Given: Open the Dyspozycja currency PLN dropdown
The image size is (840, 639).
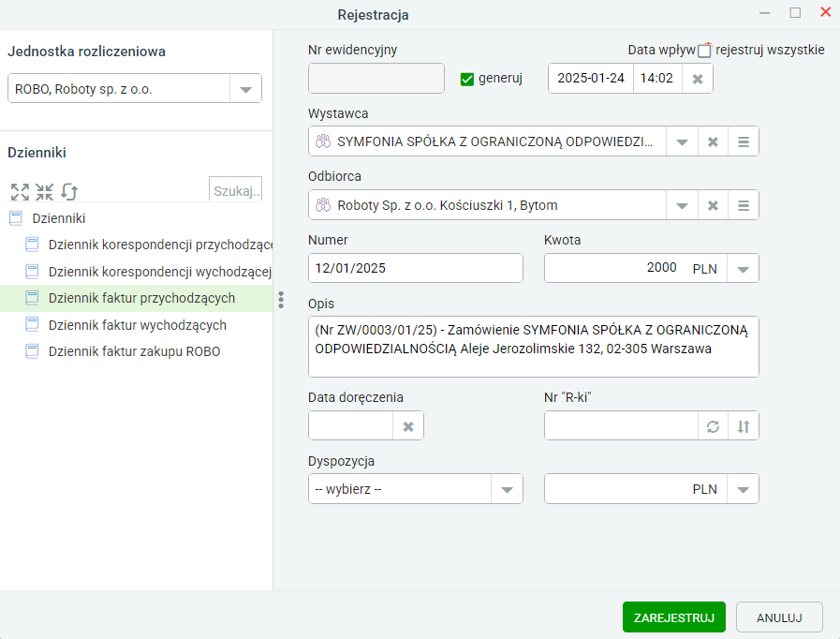Looking at the screenshot, I should click(743, 489).
